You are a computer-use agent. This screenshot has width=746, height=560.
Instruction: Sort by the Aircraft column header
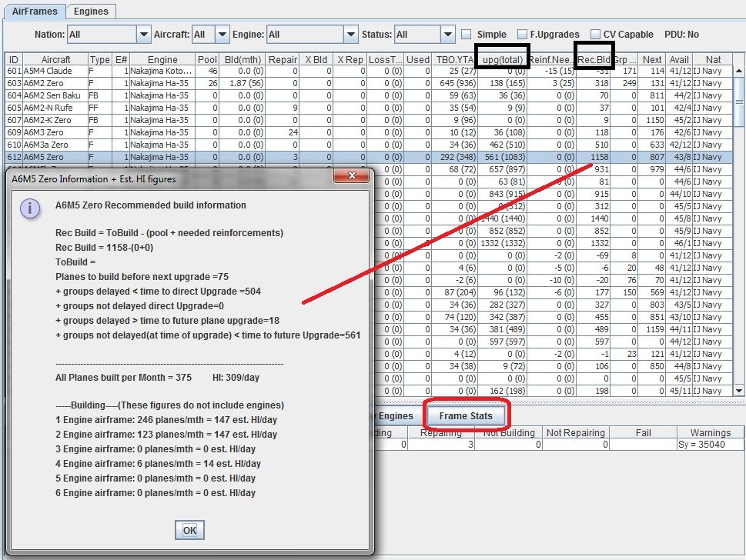point(55,59)
